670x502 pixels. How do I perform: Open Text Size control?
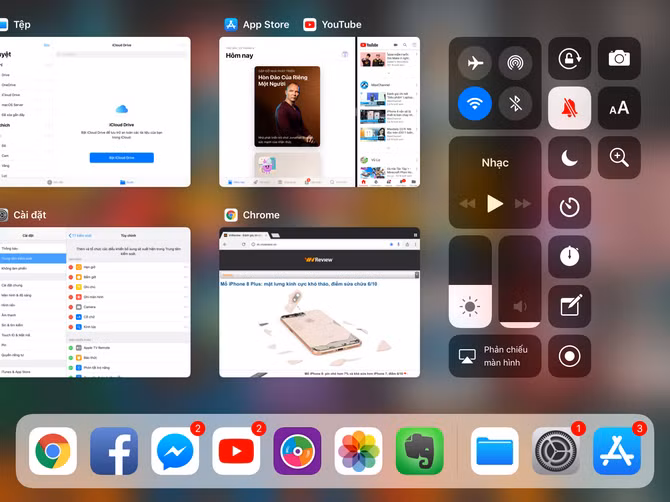[x=619, y=108]
